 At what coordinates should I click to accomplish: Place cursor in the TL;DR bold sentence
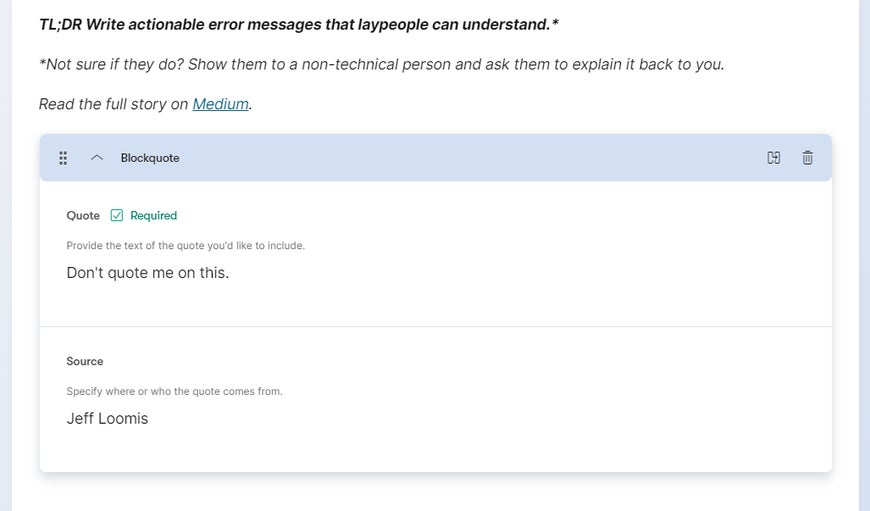(x=299, y=24)
